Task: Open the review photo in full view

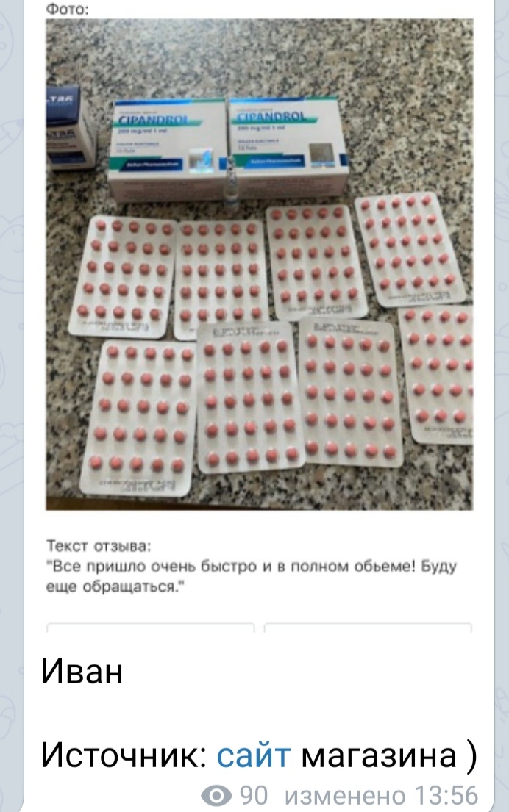Action: (259, 264)
